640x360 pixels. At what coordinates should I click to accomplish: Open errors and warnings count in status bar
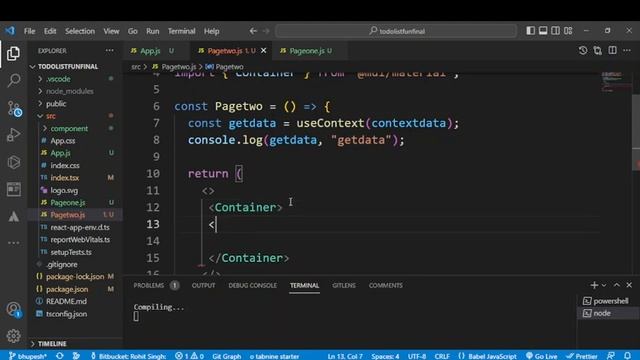click(x=189, y=356)
